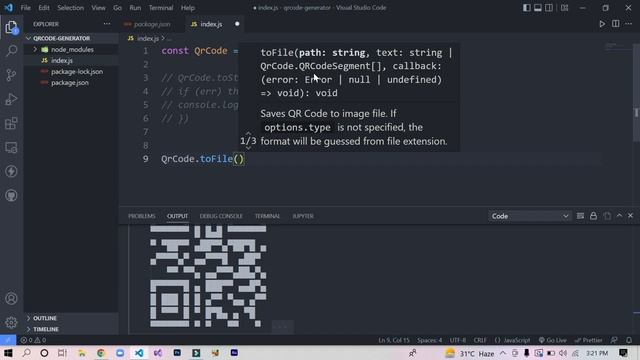Click the Run Code play icon
The image size is (640, 360).
tap(602, 24)
